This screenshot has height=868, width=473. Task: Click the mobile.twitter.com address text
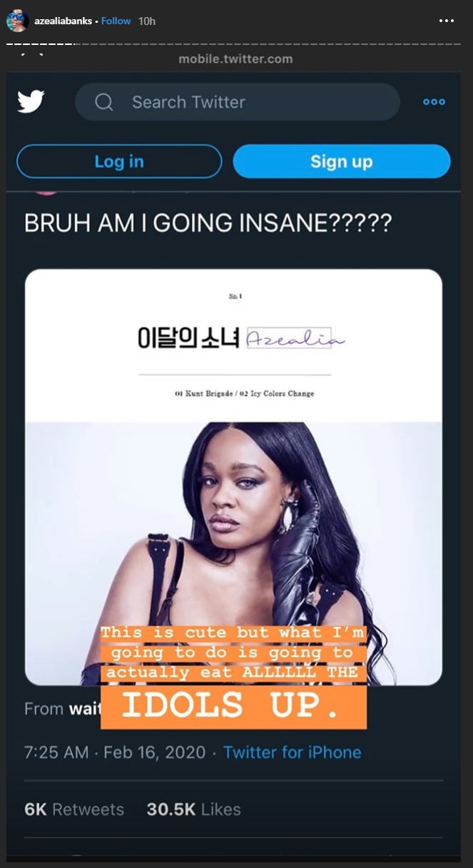[x=235, y=59]
